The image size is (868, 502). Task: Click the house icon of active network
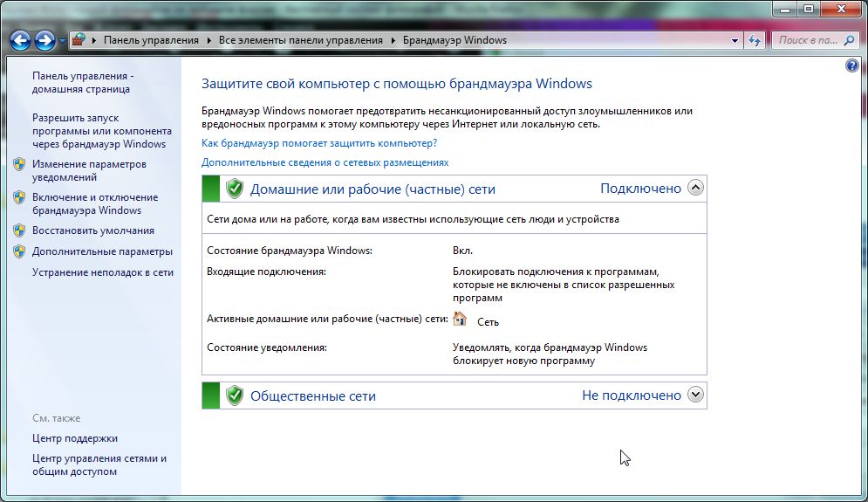tap(460, 319)
